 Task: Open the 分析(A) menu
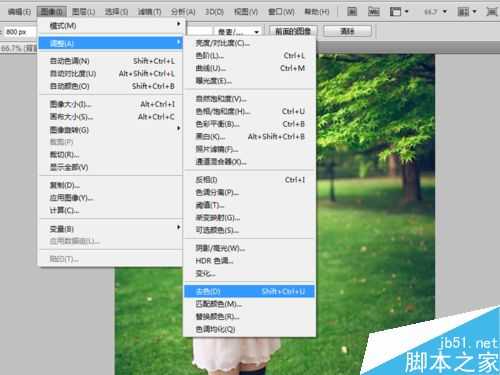[x=183, y=12]
